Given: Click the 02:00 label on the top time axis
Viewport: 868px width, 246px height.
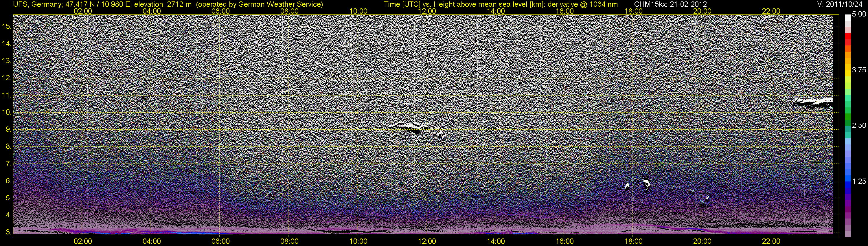Looking at the screenshot, I should click(83, 11).
